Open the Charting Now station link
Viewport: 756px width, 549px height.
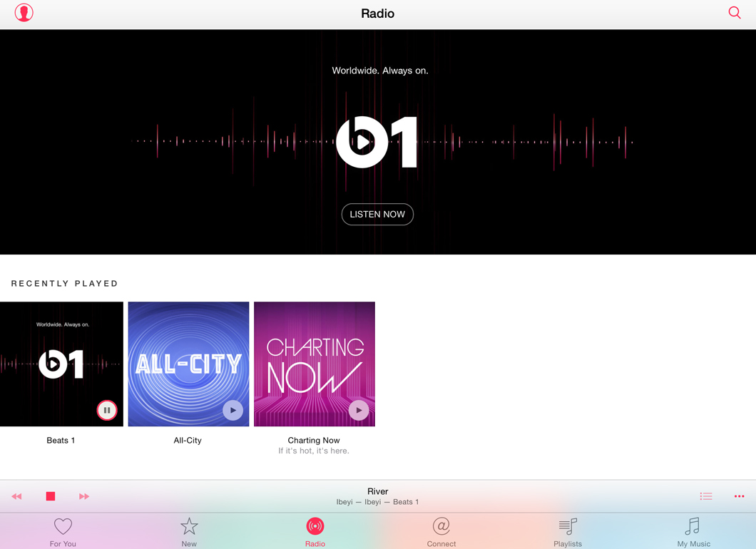[314, 440]
